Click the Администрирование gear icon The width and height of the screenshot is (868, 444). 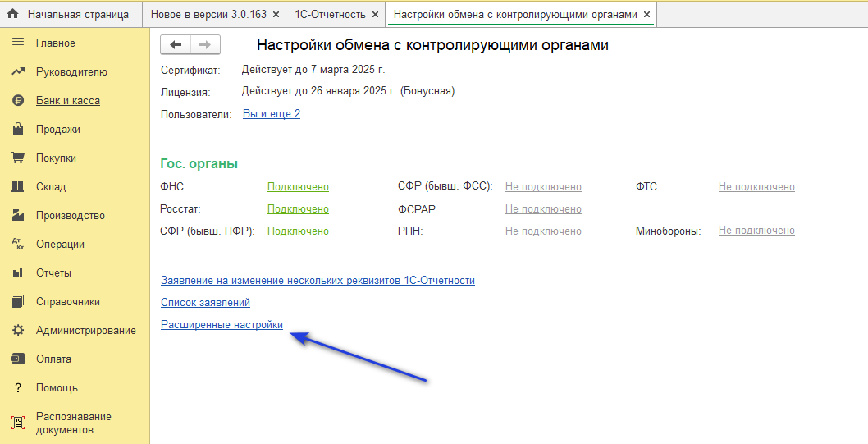[x=17, y=330]
